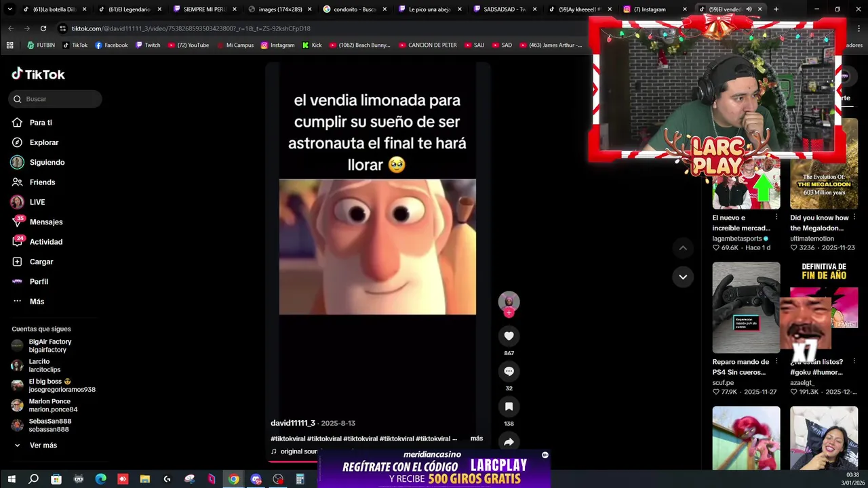868x488 pixels.
Task: Open Instagram bookmark
Action: click(x=277, y=45)
